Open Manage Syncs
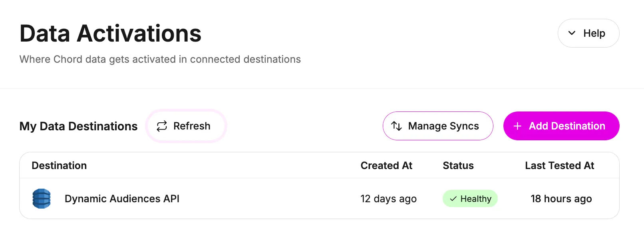The width and height of the screenshot is (644, 239). point(438,126)
